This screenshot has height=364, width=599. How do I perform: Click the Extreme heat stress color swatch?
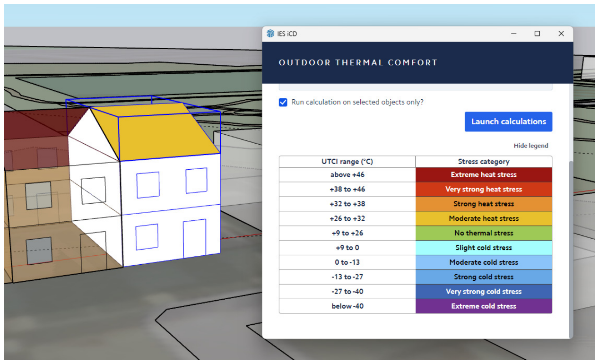click(x=484, y=174)
